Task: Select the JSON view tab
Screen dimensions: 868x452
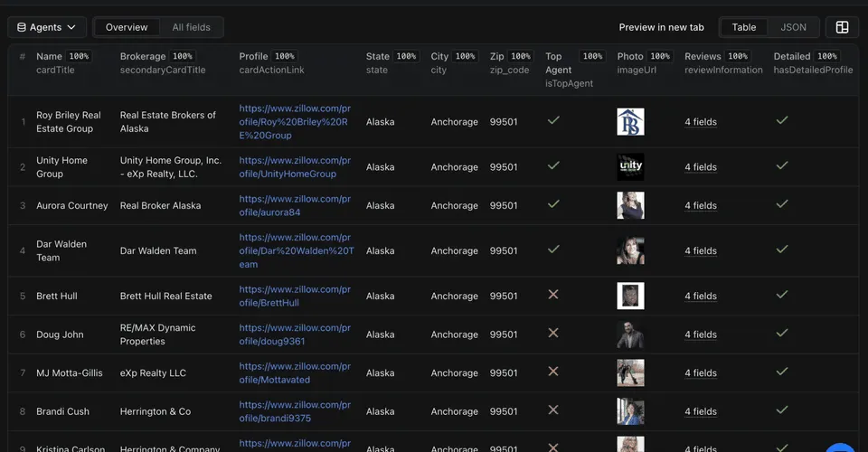Action: click(793, 27)
